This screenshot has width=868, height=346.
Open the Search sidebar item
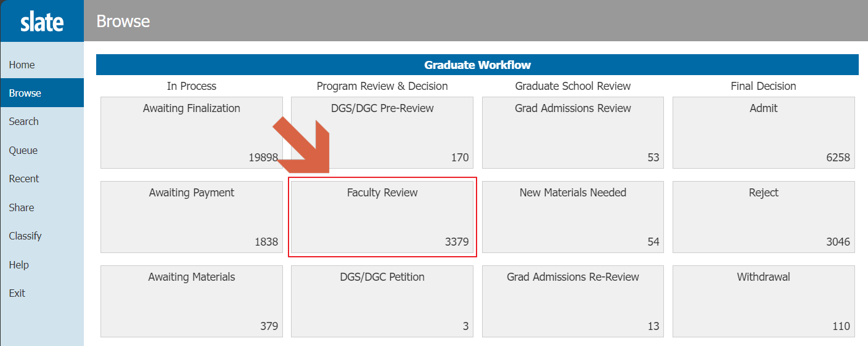(24, 121)
